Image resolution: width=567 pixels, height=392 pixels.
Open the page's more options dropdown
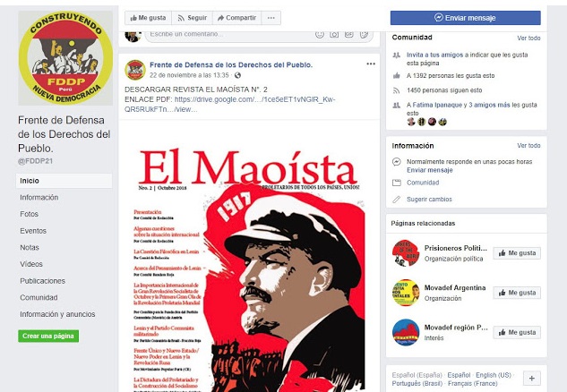pos(271,18)
